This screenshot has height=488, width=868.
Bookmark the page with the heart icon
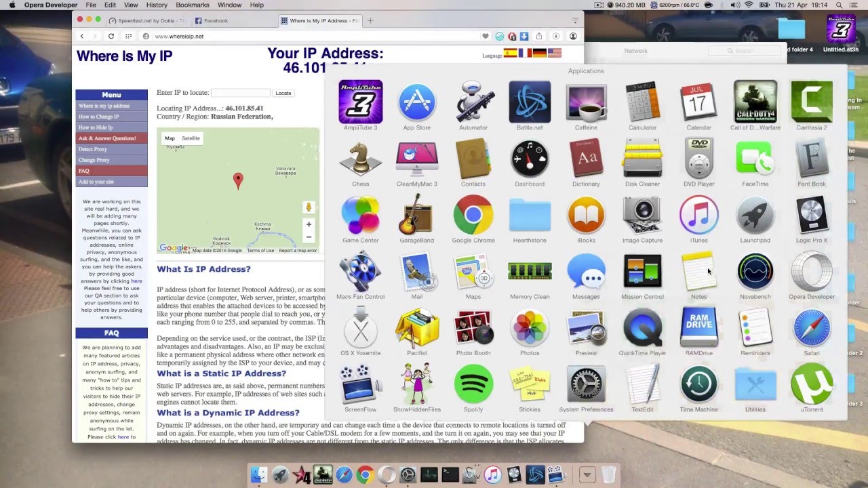point(486,36)
